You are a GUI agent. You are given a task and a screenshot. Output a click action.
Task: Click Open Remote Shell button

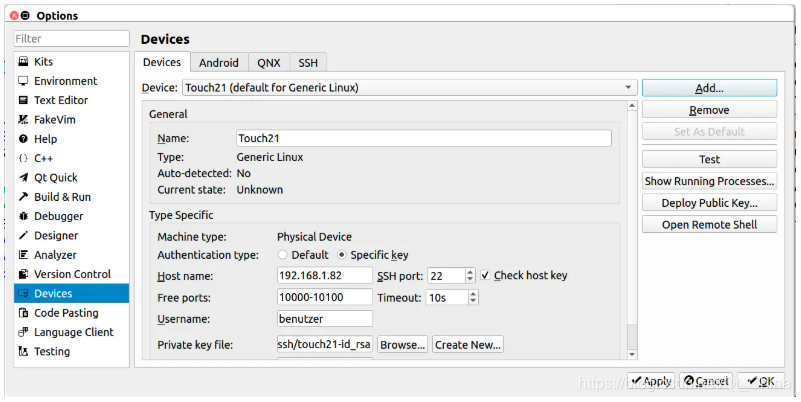[x=710, y=224]
